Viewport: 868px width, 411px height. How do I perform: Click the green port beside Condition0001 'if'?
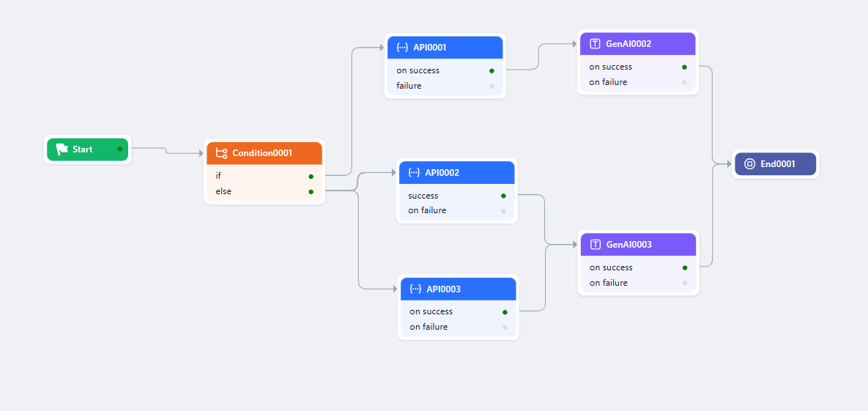pyautogui.click(x=311, y=177)
